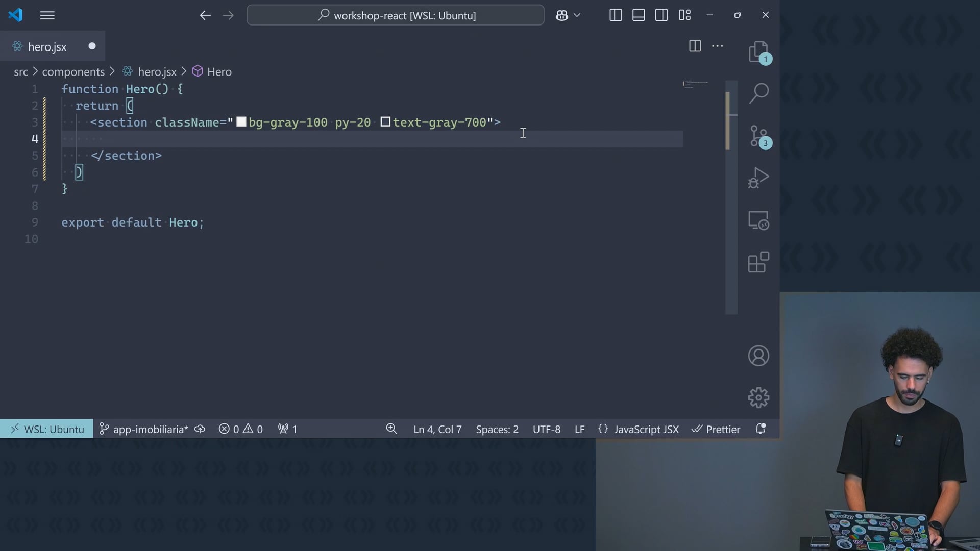
Task: Open the hamburger application menu
Action: [x=47, y=15]
